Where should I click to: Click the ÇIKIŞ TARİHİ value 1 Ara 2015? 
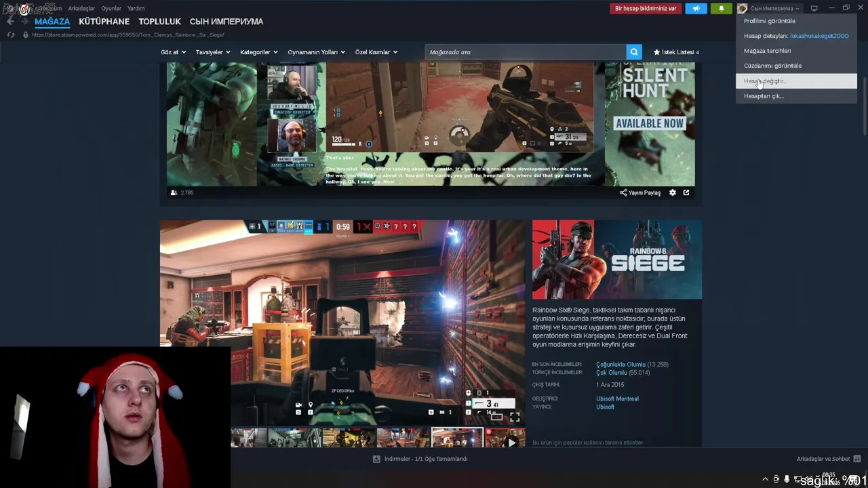click(610, 385)
